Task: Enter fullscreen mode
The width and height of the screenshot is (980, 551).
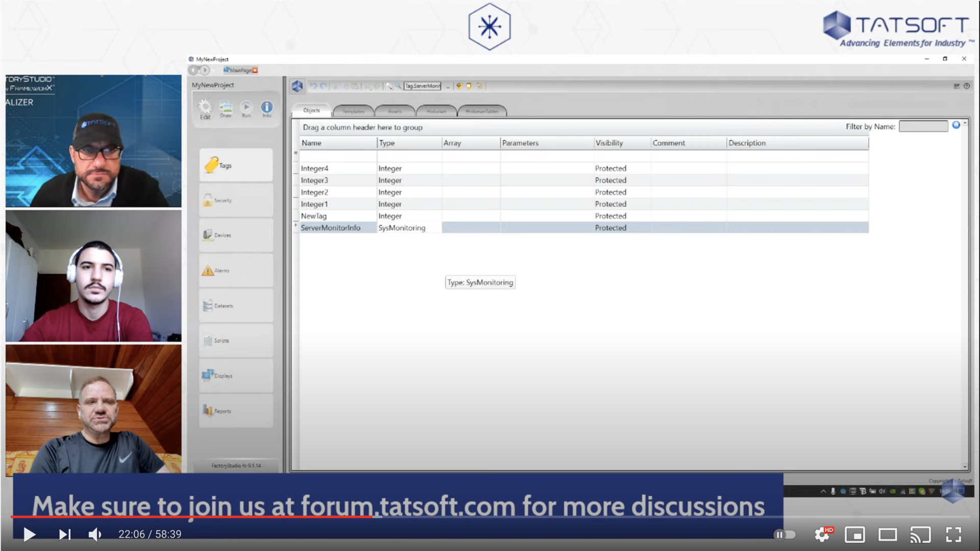Action: click(953, 534)
